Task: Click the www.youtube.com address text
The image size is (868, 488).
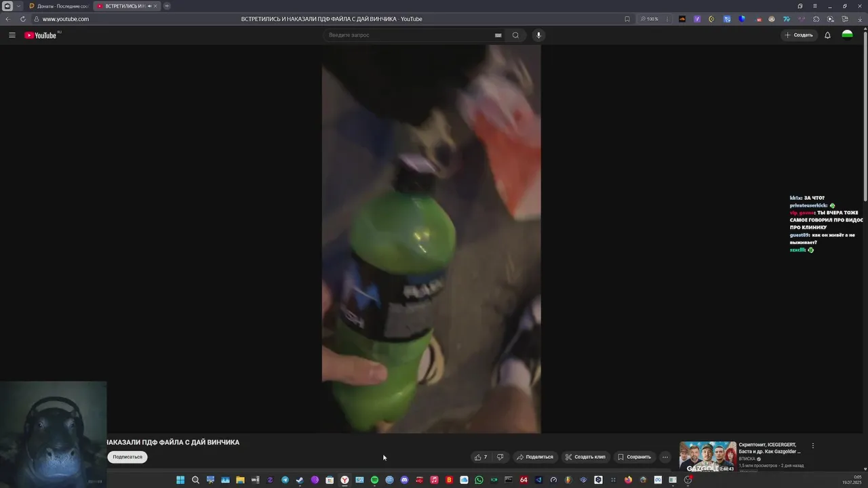Action: (66, 19)
